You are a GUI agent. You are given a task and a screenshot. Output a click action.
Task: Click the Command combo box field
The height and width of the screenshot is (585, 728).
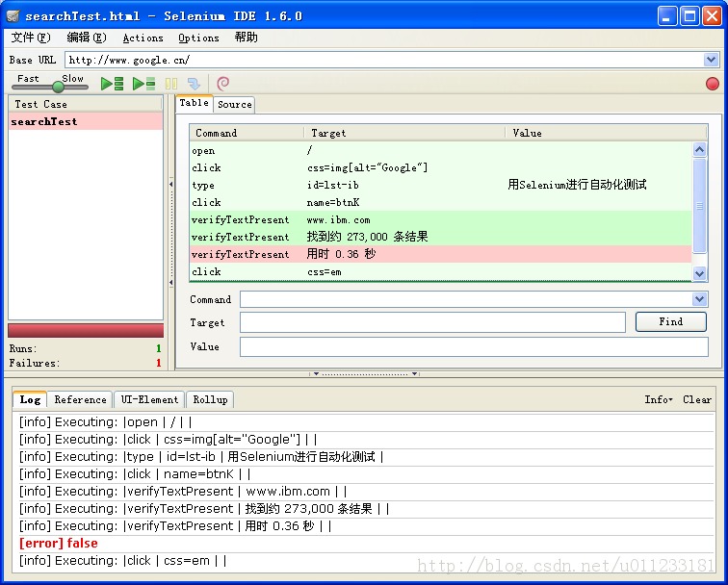(x=467, y=299)
